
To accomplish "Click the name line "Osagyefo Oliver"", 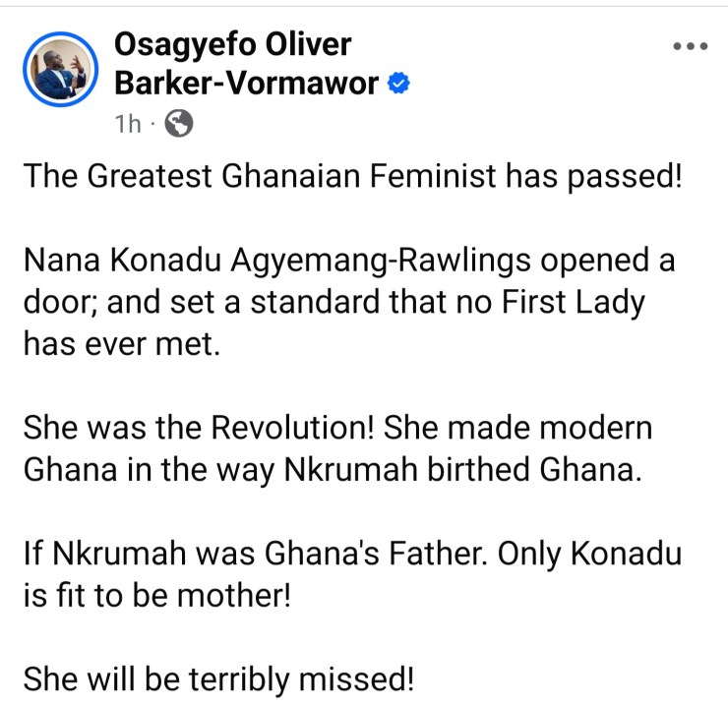I will [233, 44].
